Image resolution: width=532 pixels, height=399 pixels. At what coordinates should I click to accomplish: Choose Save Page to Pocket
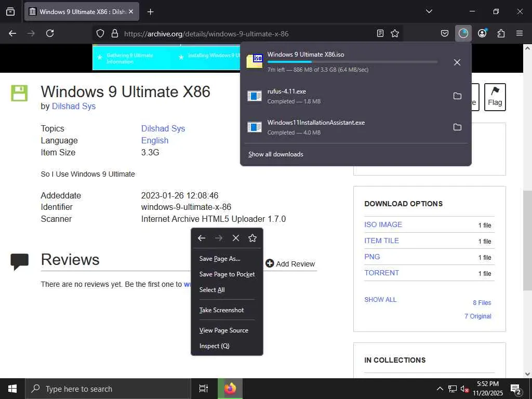pyautogui.click(x=227, y=274)
